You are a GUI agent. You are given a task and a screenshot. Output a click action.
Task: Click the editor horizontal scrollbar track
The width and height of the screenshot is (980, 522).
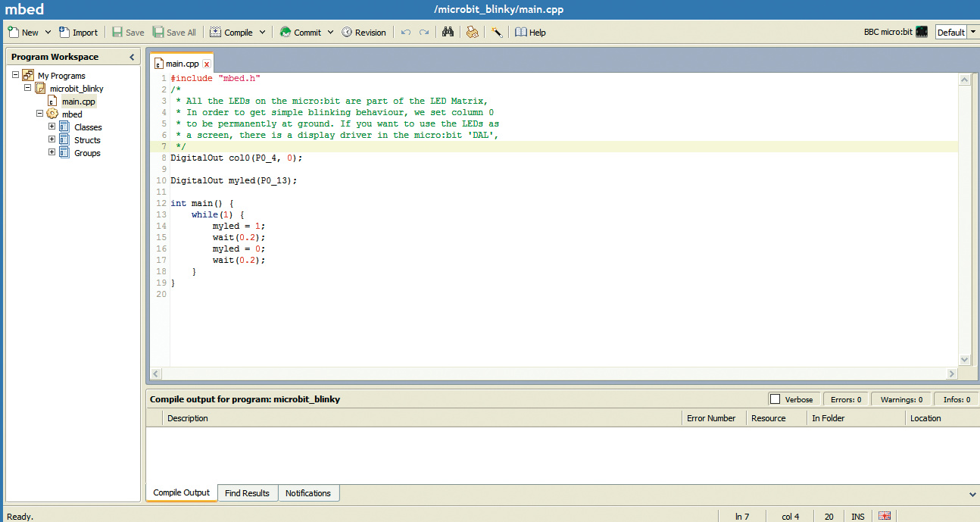tap(553, 374)
